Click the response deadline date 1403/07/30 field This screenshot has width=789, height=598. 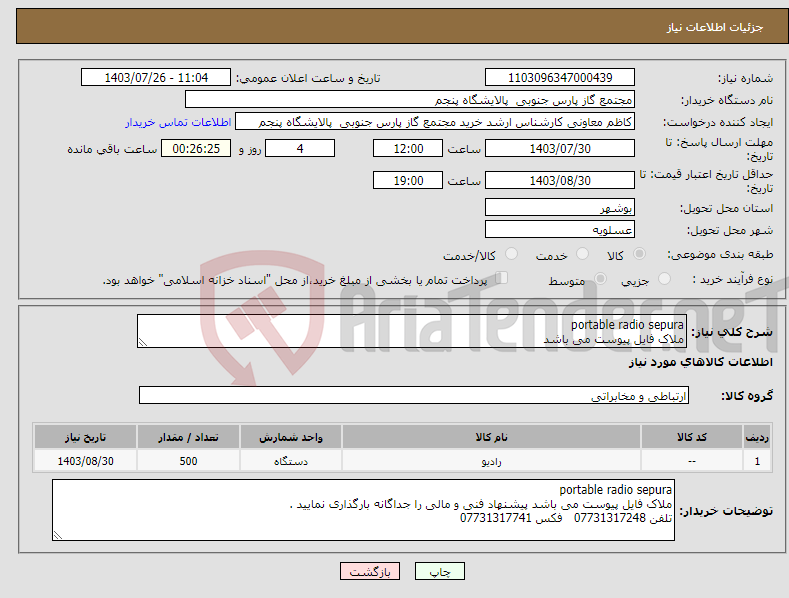[x=560, y=148]
